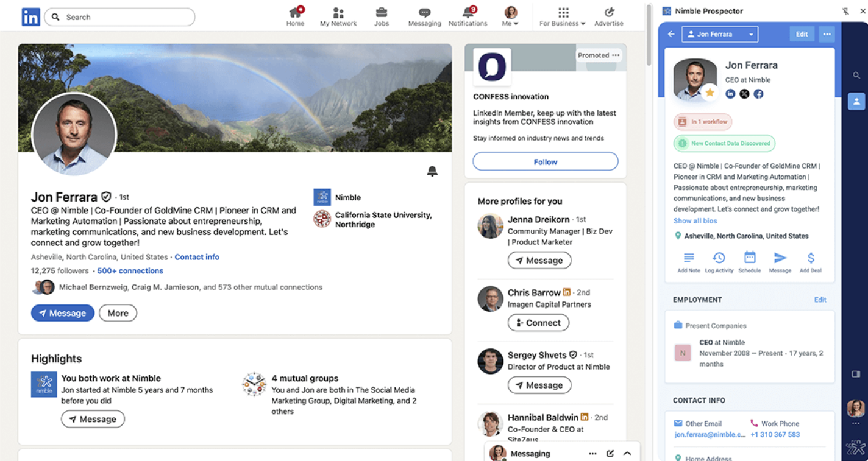Expand the Messaging bar chevron

[627, 454]
